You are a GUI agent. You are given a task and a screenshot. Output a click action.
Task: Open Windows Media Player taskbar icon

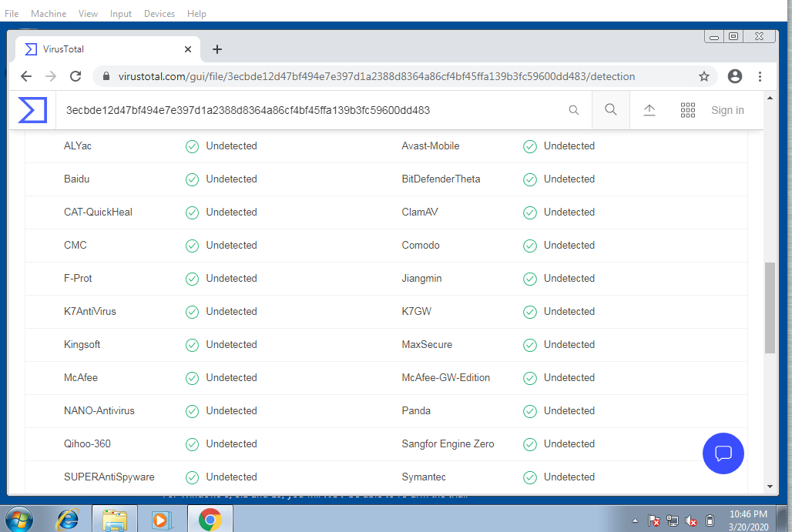162,519
